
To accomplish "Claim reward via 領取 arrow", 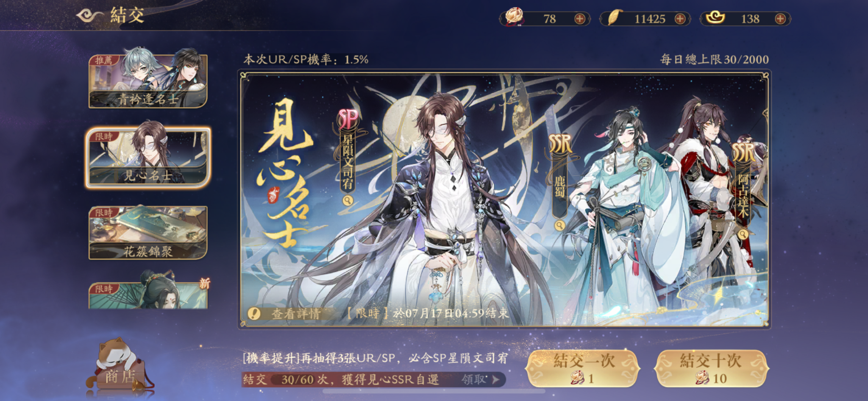I will [x=481, y=379].
